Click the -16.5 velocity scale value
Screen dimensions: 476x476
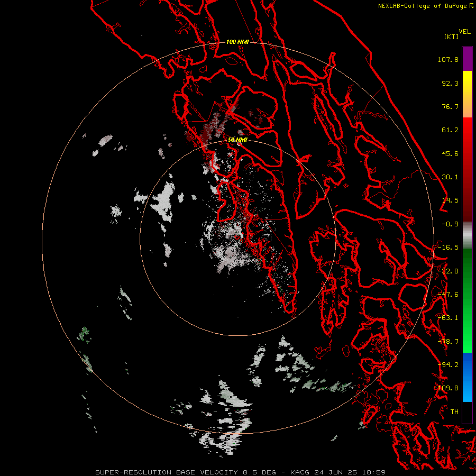point(448,248)
